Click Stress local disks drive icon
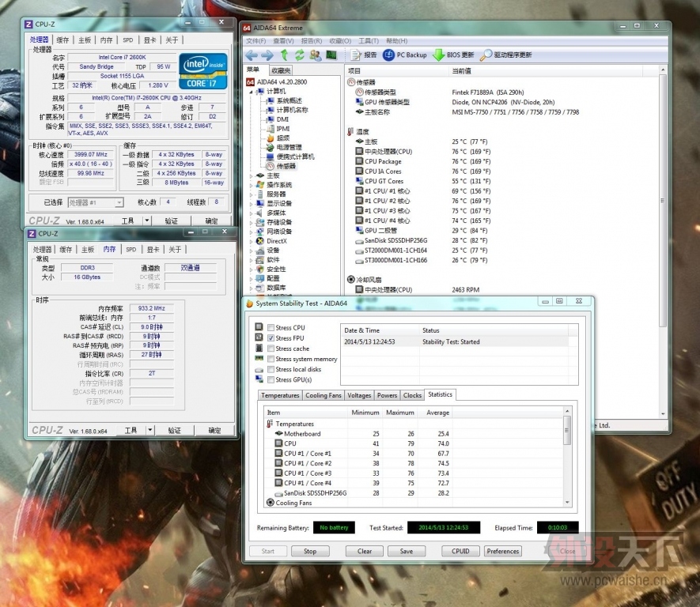The image size is (700, 607). click(x=259, y=370)
